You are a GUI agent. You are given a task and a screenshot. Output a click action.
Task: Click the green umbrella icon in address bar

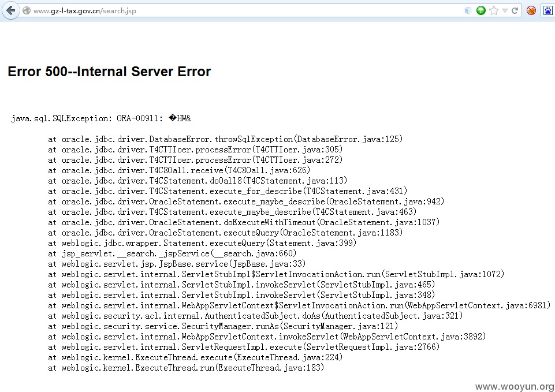point(480,10)
